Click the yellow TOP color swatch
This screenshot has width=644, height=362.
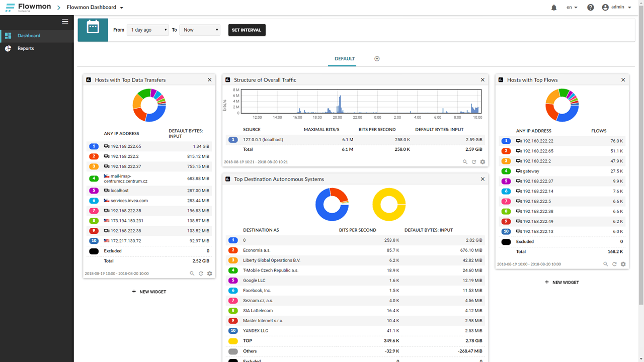(233, 341)
